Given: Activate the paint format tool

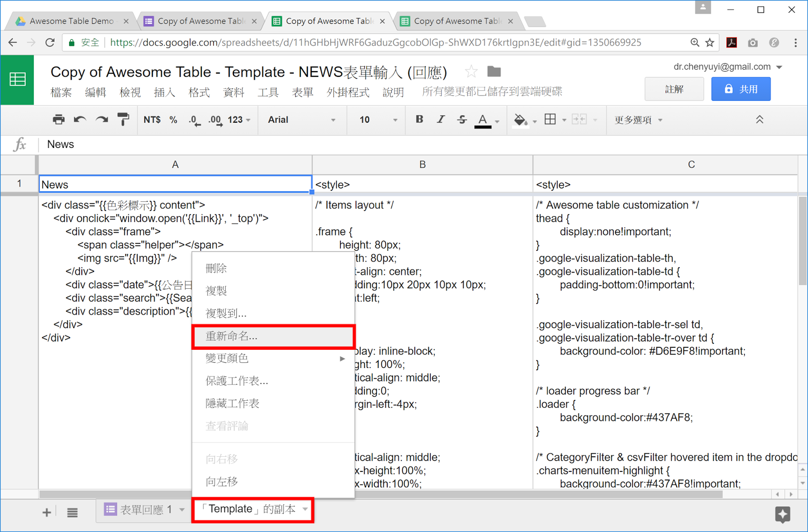Looking at the screenshot, I should point(123,120).
